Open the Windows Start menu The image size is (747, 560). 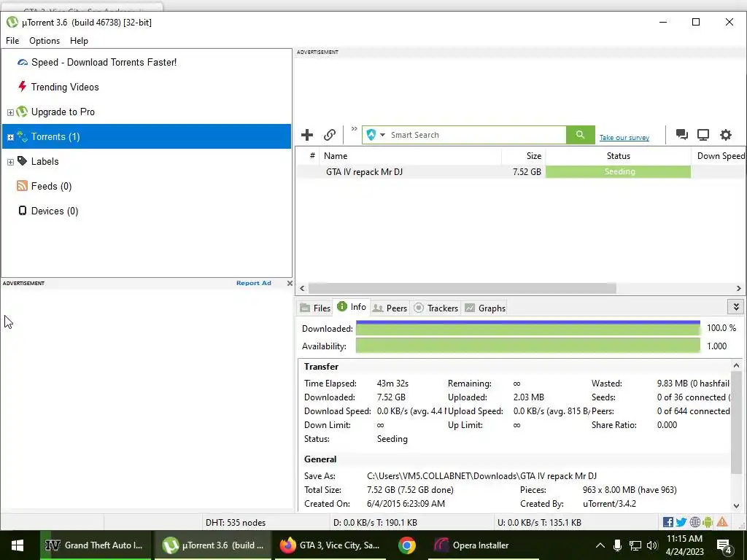tap(18, 545)
